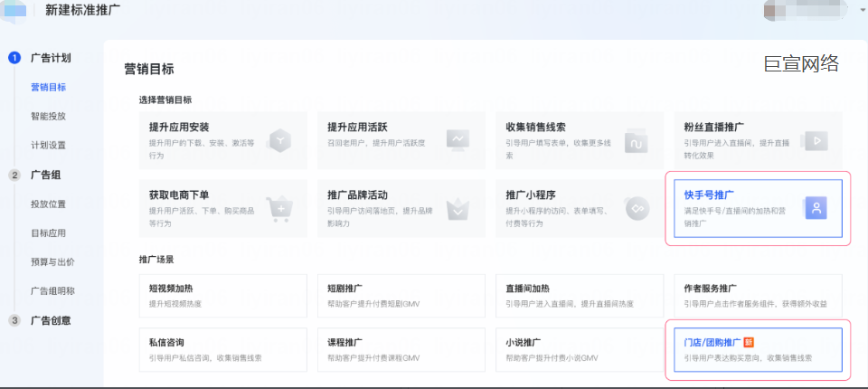Choose the 推广小程序 marketing goal card
868x389 pixels.
point(580,209)
